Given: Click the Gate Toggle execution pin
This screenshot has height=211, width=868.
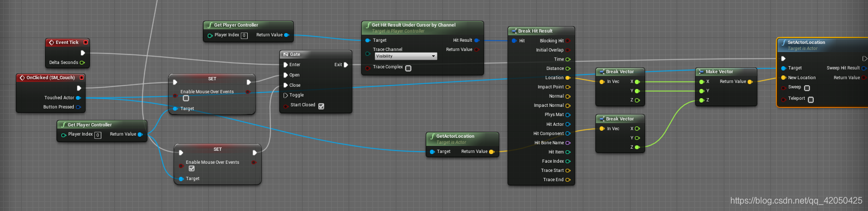Looking at the screenshot, I should pos(286,95).
